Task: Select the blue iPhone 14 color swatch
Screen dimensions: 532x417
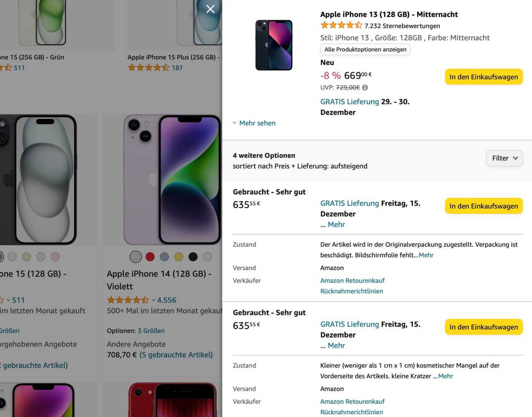Action: click(164, 256)
